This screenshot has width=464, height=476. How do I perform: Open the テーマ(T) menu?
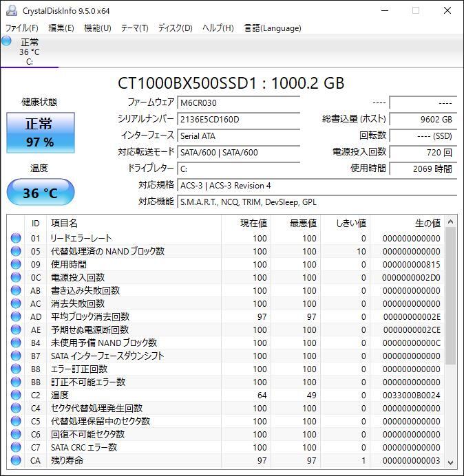tap(135, 28)
